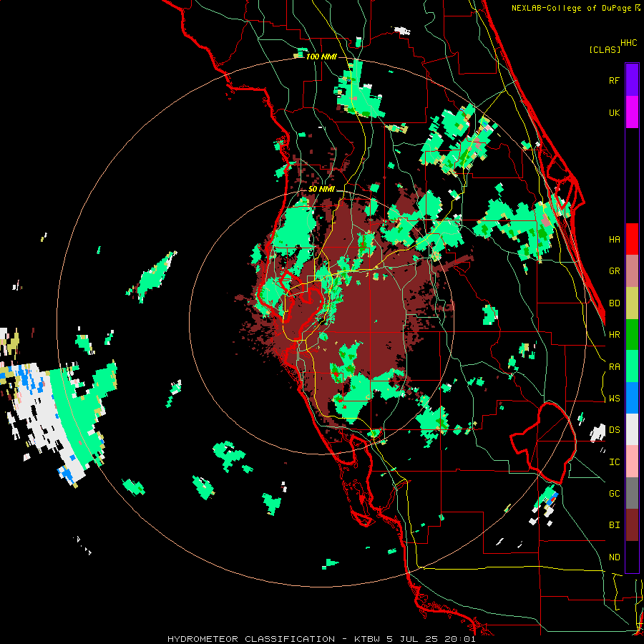This screenshot has height=644, width=644.
Task: Click the "WS" legend label
Action: (614, 399)
